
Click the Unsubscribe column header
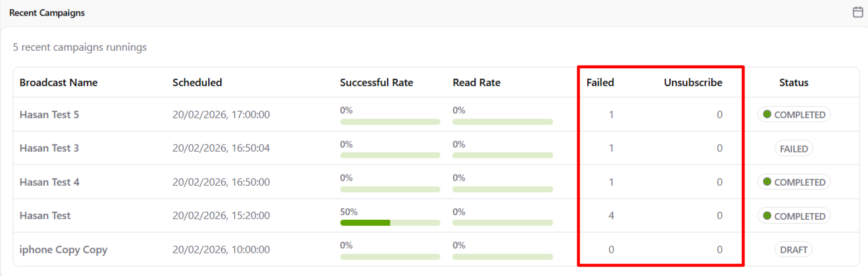693,83
